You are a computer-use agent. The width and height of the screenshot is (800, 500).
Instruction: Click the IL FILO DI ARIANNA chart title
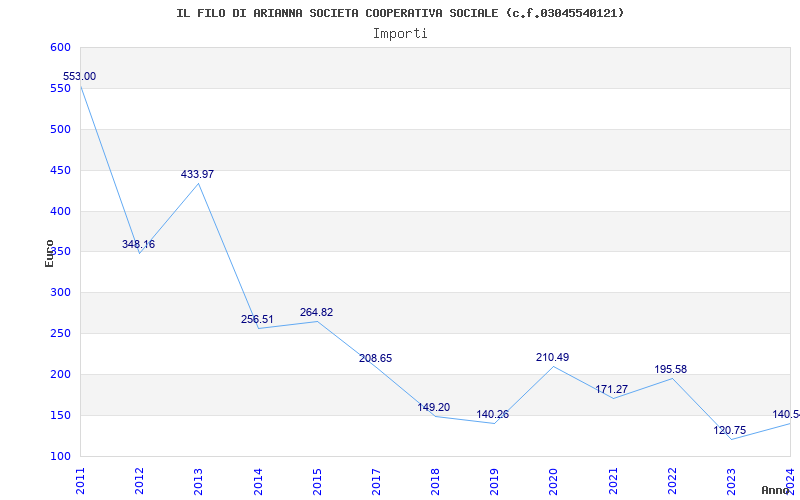tap(400, 13)
